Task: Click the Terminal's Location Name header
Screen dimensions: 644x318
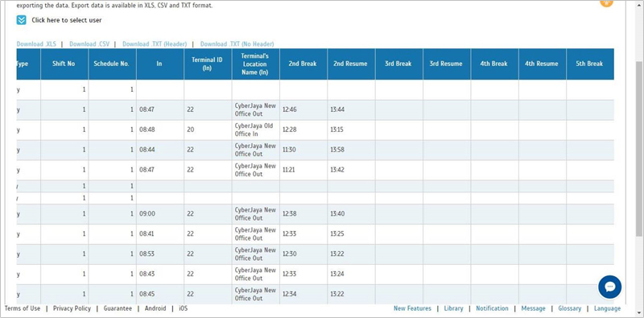Action: (x=255, y=64)
